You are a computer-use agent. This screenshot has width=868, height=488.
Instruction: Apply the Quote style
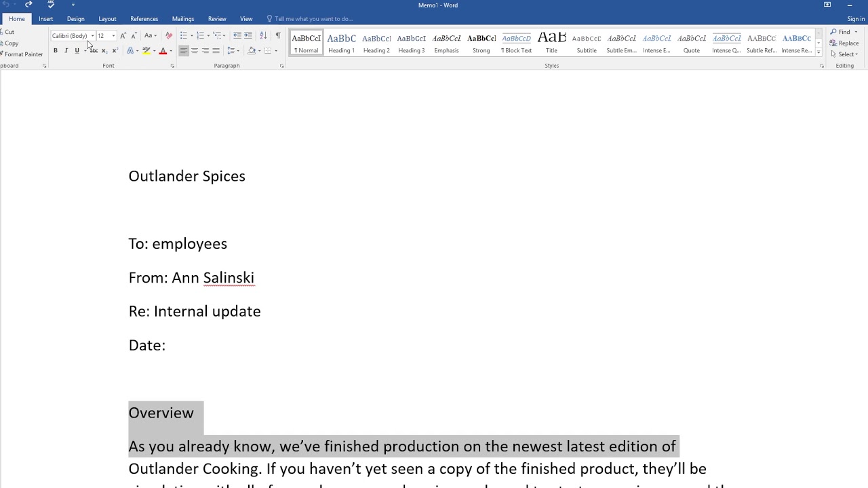(692, 43)
